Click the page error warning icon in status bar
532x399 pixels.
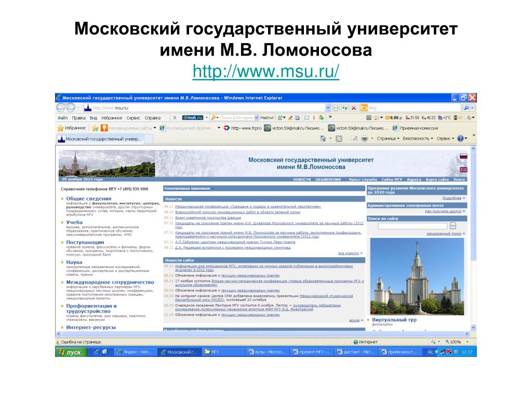pos(58,342)
